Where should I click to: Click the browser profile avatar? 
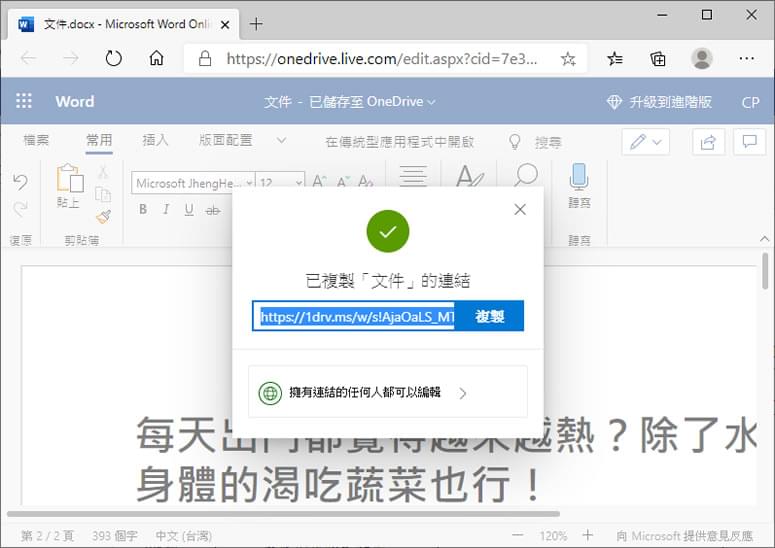click(x=701, y=58)
